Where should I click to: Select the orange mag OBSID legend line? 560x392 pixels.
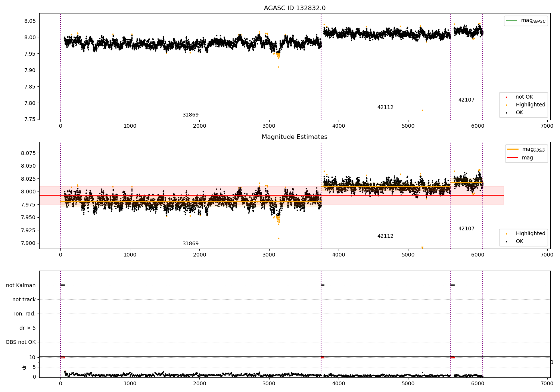pos(513,149)
